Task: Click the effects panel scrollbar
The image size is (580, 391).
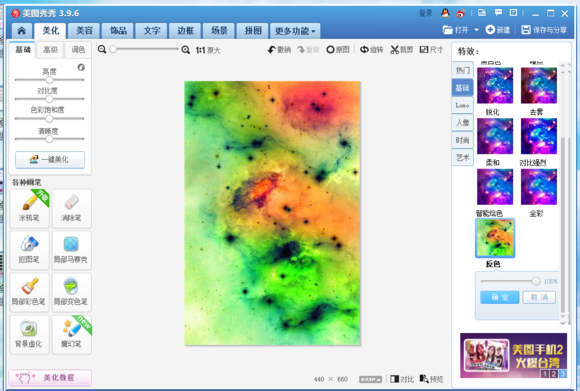Action: click(563, 225)
